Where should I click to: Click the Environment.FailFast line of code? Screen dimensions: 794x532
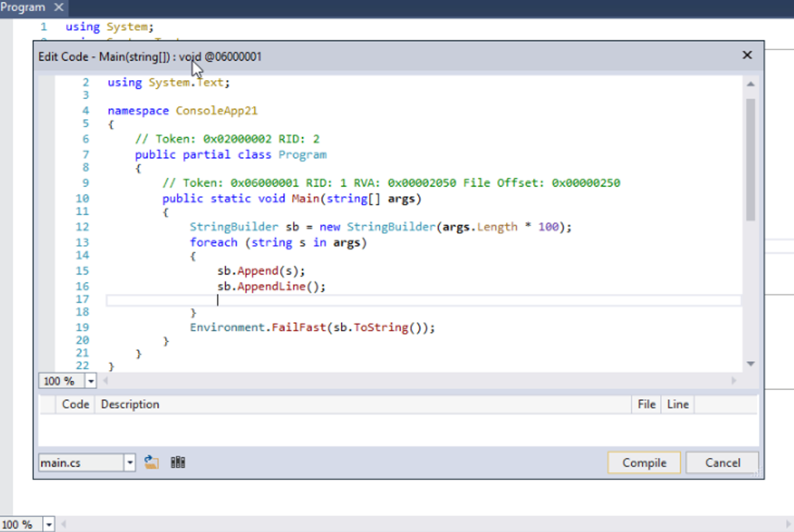tap(311, 327)
